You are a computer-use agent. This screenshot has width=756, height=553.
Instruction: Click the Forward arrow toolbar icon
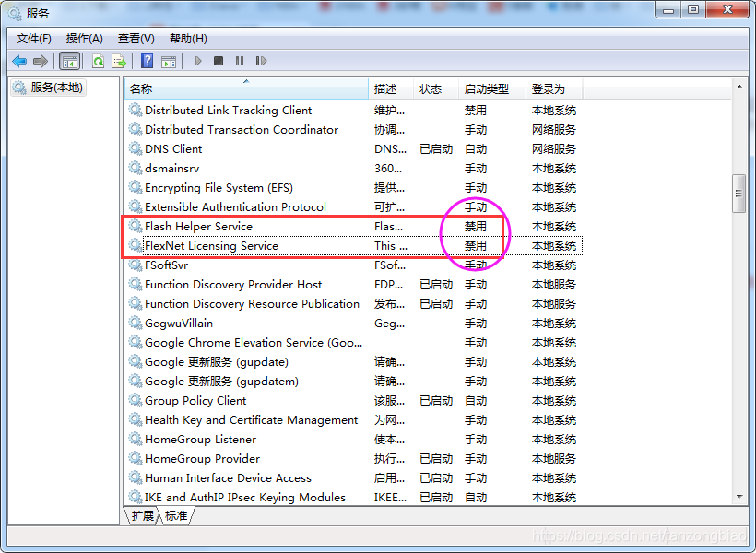point(40,61)
